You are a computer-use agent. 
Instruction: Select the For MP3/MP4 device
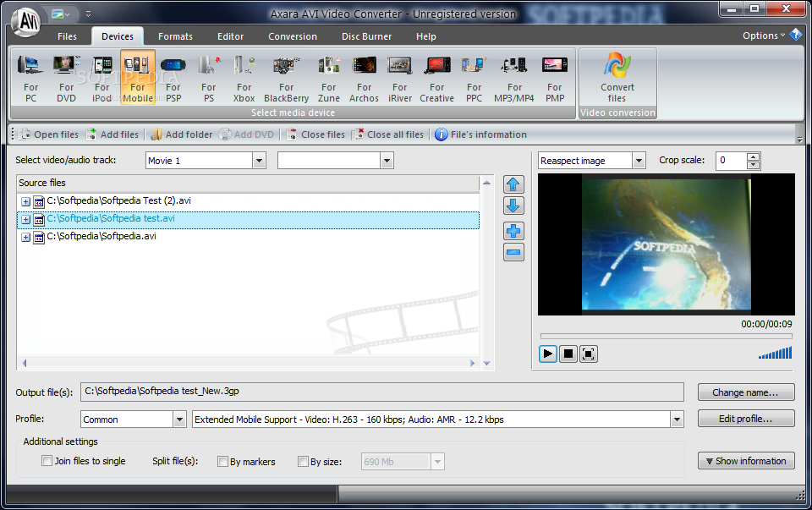513,78
